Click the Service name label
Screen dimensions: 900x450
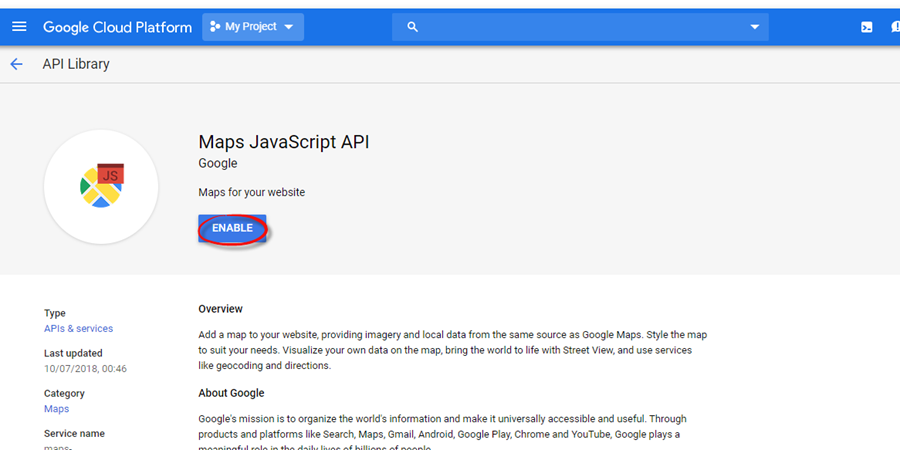pos(75,433)
